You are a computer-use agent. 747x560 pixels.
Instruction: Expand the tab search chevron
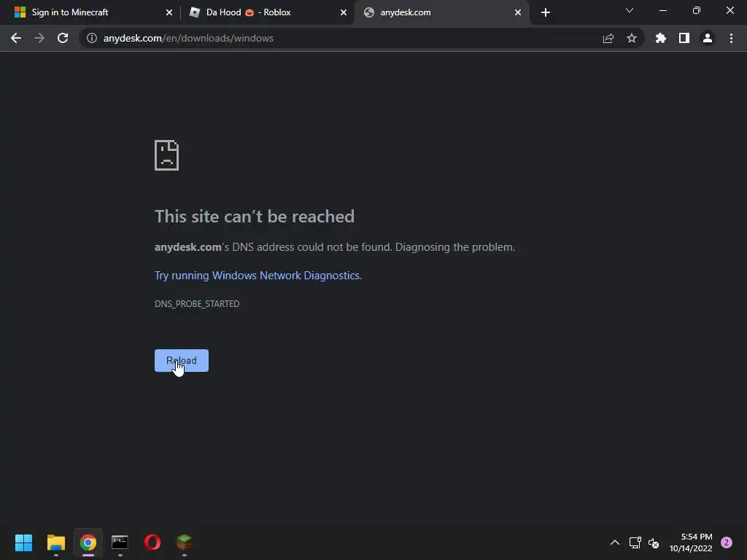(x=630, y=10)
